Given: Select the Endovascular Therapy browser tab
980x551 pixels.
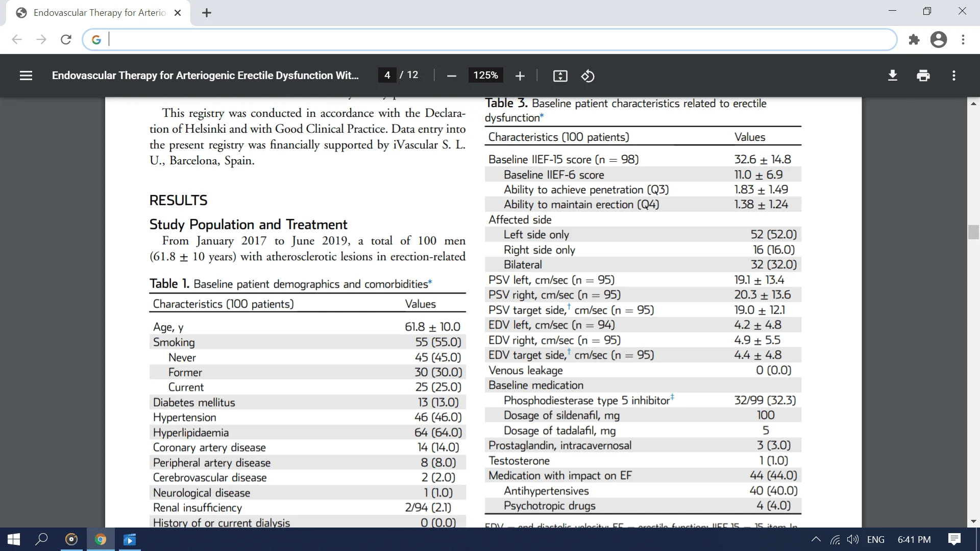Looking at the screenshot, I should 98,13.
